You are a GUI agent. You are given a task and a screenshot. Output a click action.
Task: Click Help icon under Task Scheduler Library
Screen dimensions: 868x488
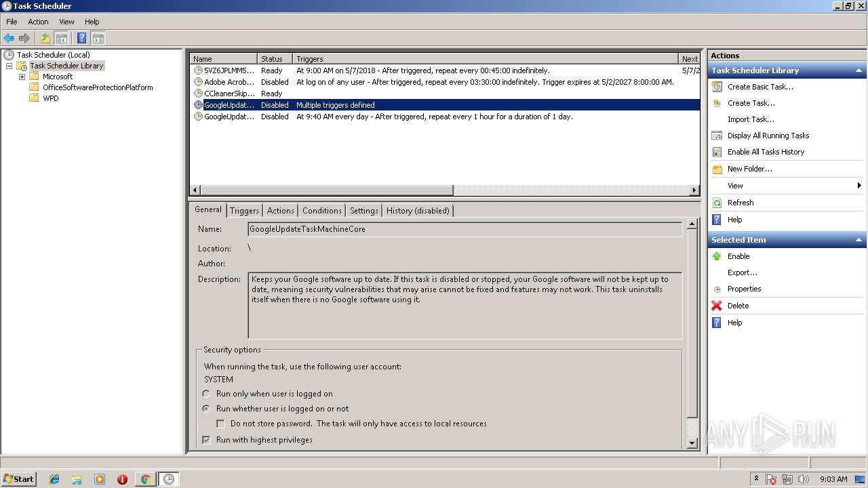tap(717, 220)
